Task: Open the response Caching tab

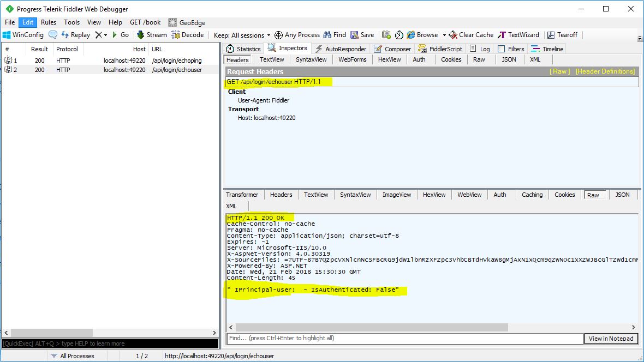Action: click(x=532, y=195)
